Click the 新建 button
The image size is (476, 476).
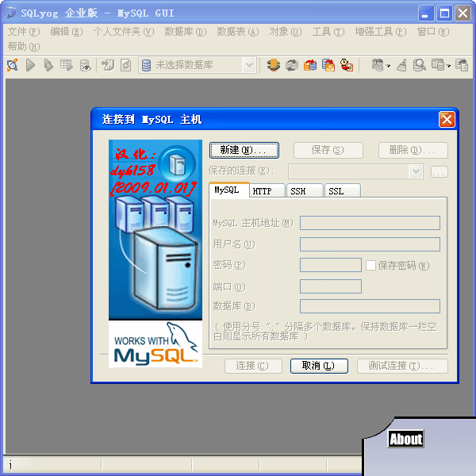pos(244,150)
